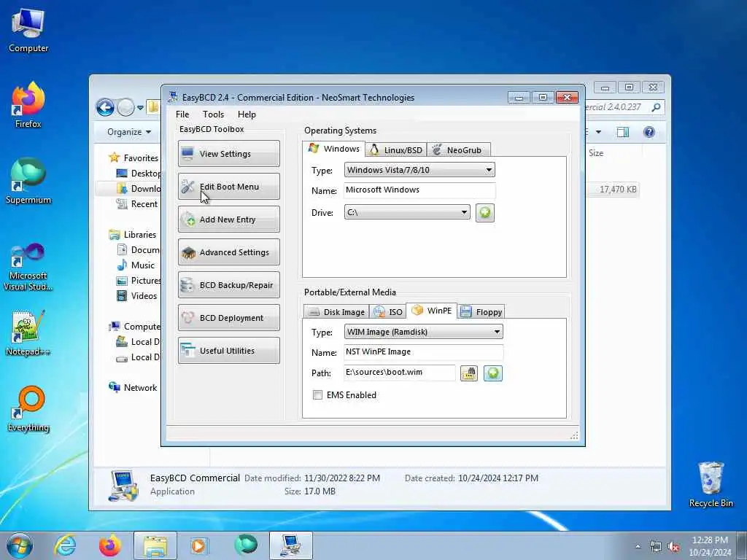Click the E:\sources\boot.wim path field

tap(399, 373)
